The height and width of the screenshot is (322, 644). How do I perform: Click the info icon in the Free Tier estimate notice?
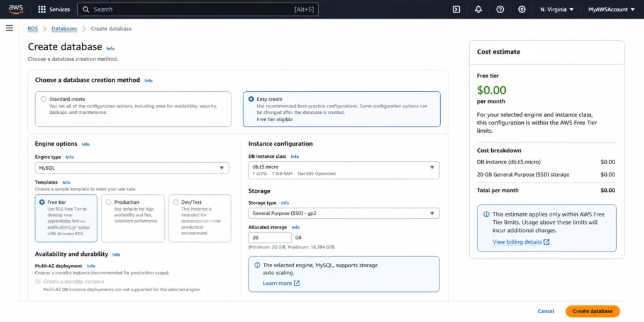pyautogui.click(x=486, y=214)
